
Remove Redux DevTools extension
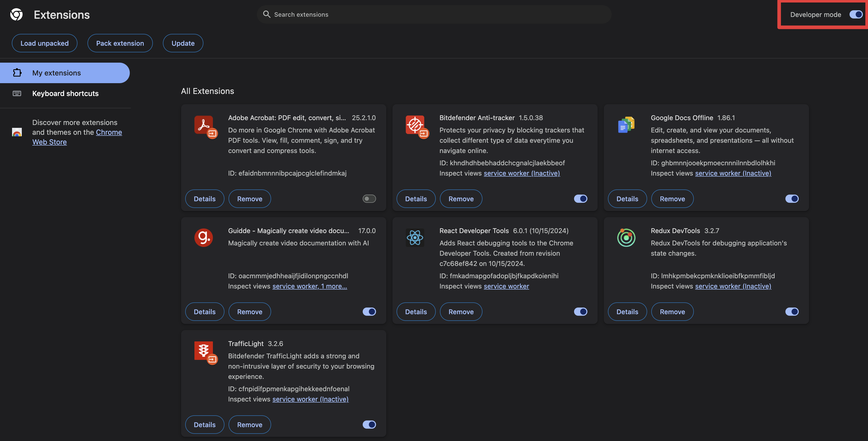tap(672, 312)
